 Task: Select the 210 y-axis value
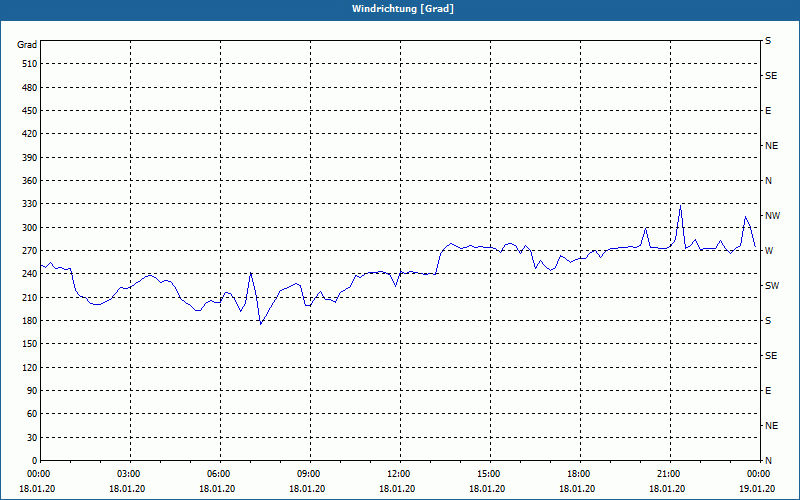pyautogui.click(x=30, y=297)
